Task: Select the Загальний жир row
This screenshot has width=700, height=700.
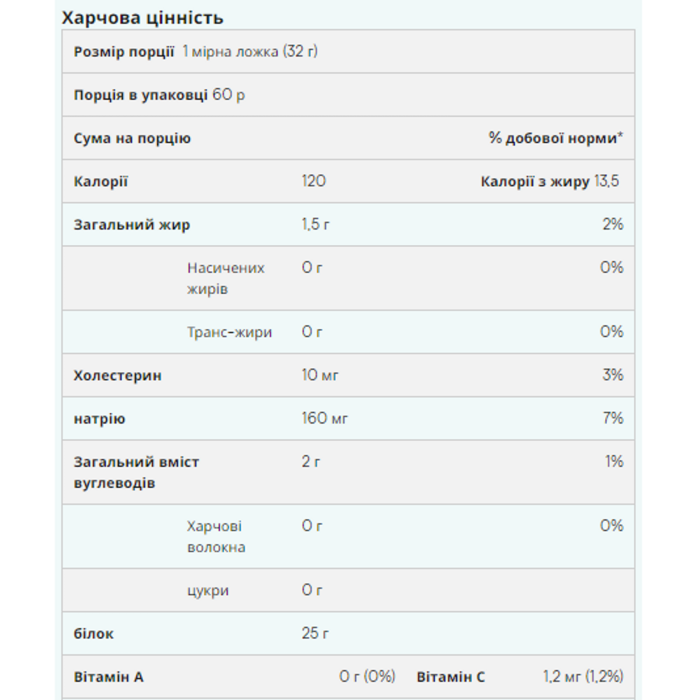Action: pos(348,225)
